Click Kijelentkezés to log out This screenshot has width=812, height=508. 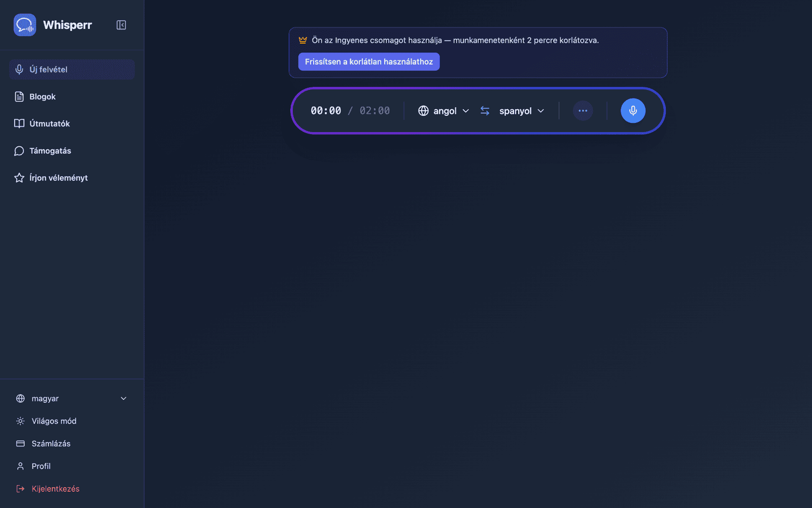click(x=72, y=489)
